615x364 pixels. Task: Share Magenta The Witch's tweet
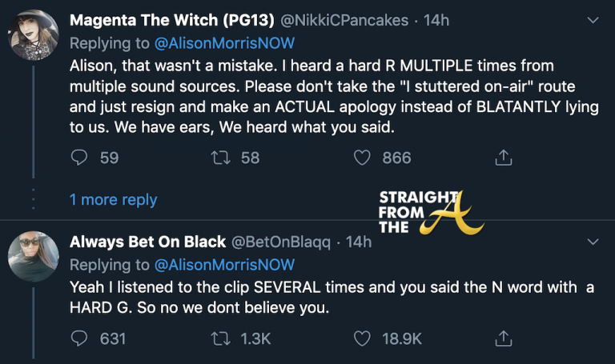pyautogui.click(x=503, y=158)
